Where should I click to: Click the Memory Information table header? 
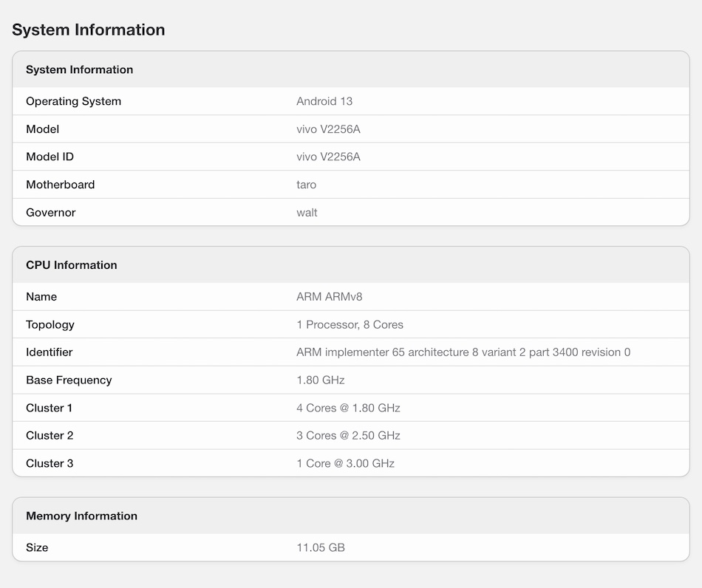pyautogui.click(x=81, y=516)
